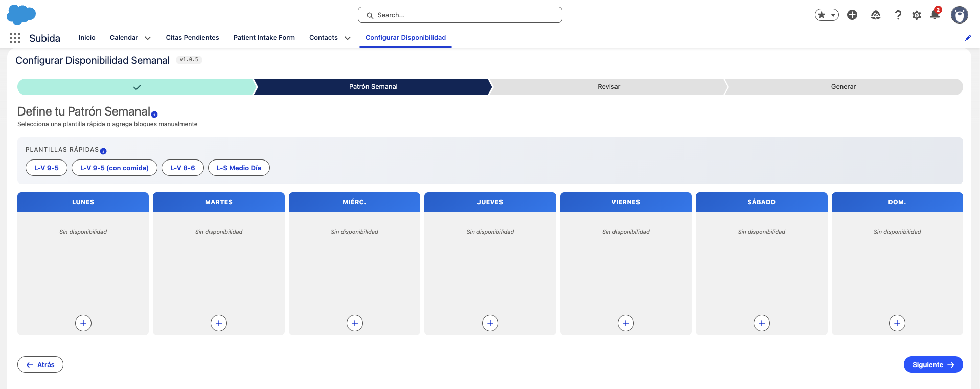Add a time block to Sábado
The height and width of the screenshot is (389, 980).
pos(762,323)
